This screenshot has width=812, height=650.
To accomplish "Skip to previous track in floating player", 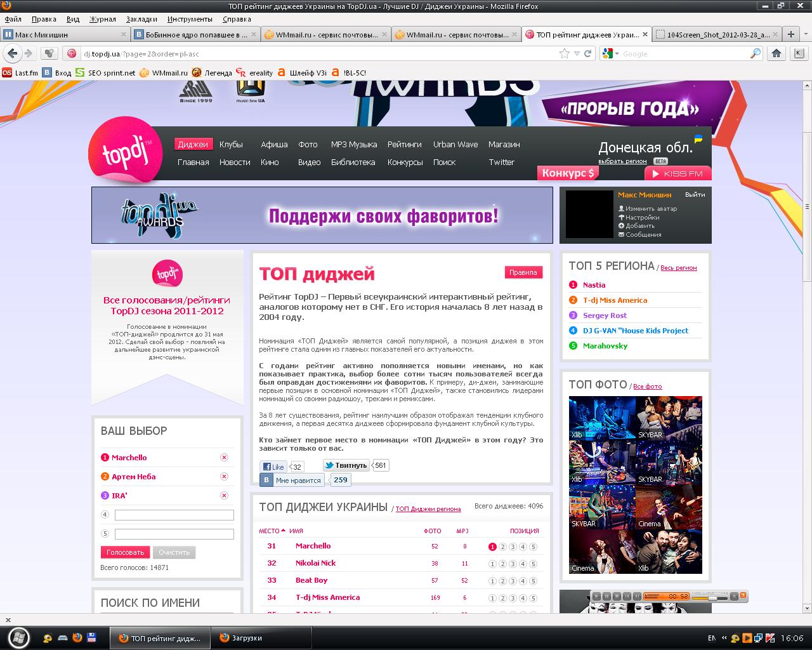I will tap(627, 596).
